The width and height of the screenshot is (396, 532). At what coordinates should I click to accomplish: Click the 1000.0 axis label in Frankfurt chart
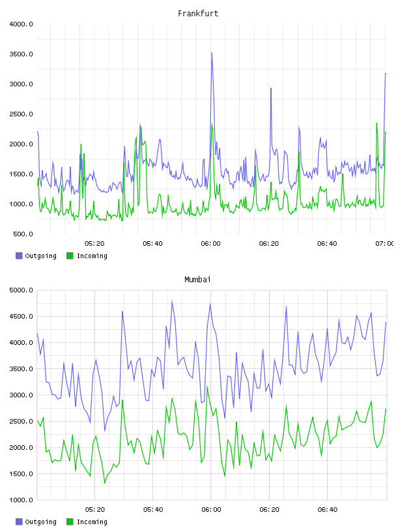[x=21, y=204]
